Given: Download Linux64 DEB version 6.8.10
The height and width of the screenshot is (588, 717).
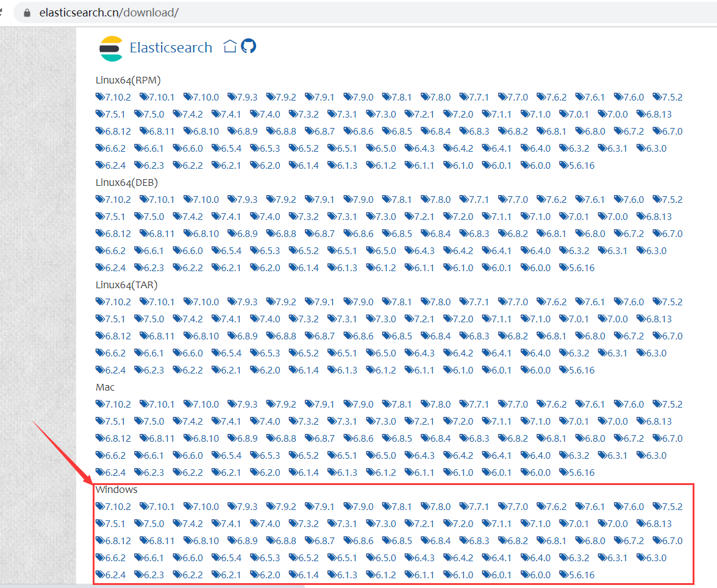Looking at the screenshot, I should pyautogui.click(x=201, y=234).
